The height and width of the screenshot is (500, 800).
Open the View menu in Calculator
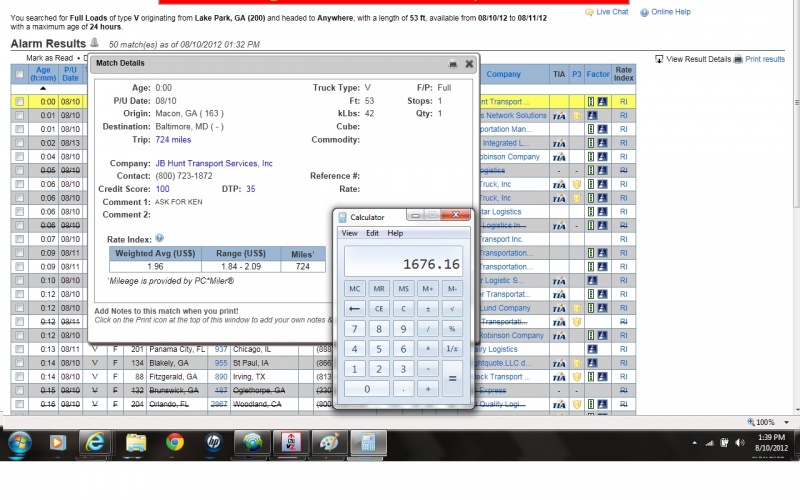(x=349, y=233)
